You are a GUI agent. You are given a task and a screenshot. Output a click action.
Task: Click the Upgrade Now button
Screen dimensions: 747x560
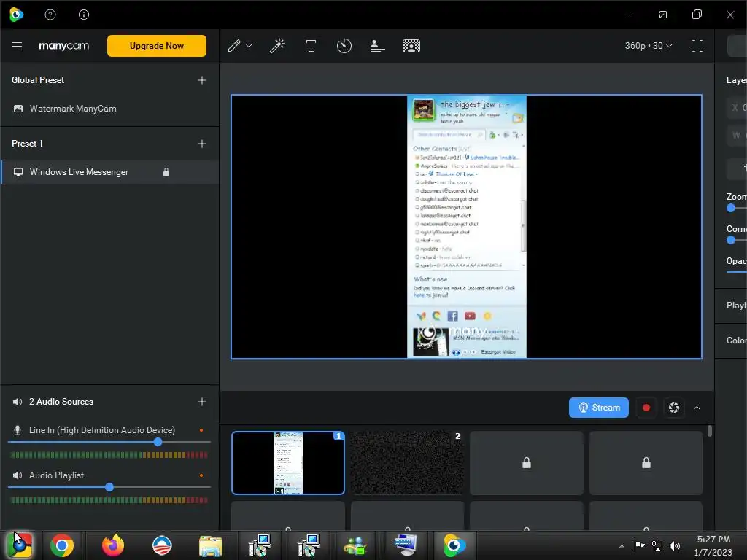157,46
